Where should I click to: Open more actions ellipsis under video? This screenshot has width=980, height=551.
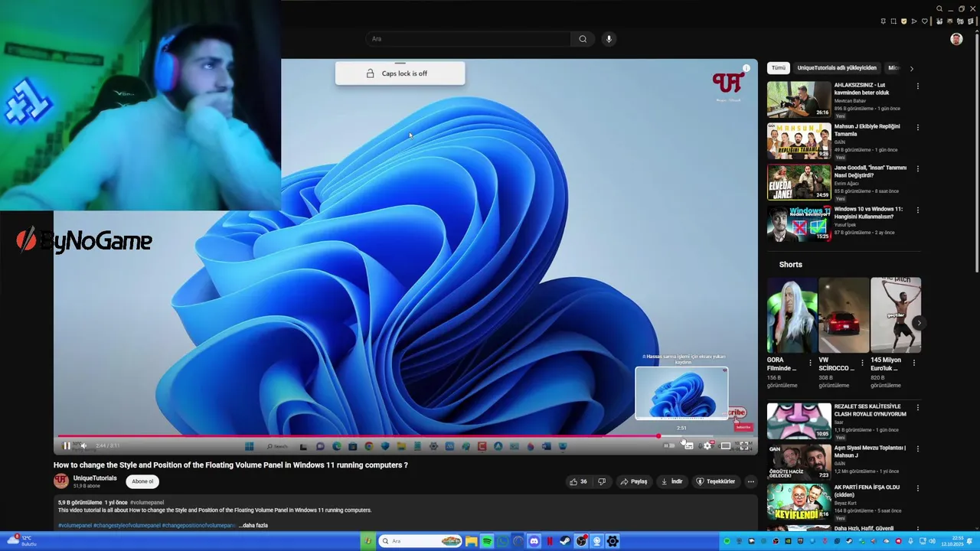(x=751, y=481)
